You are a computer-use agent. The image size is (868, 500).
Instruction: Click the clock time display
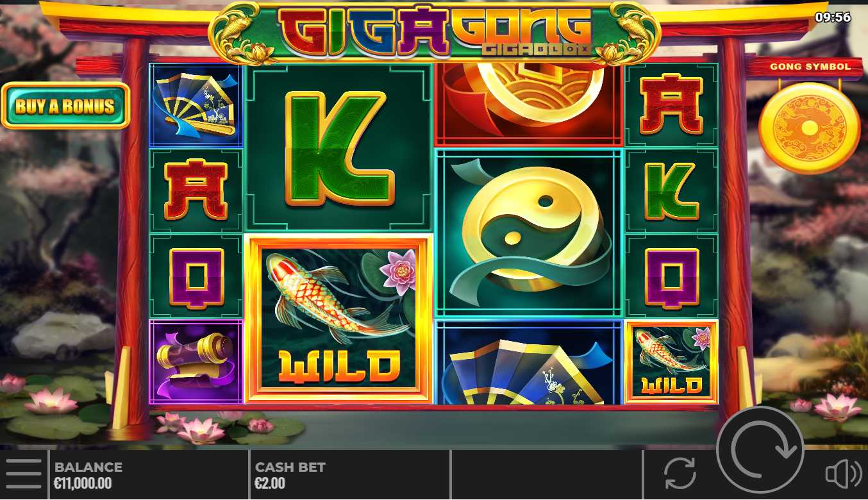pos(833,17)
